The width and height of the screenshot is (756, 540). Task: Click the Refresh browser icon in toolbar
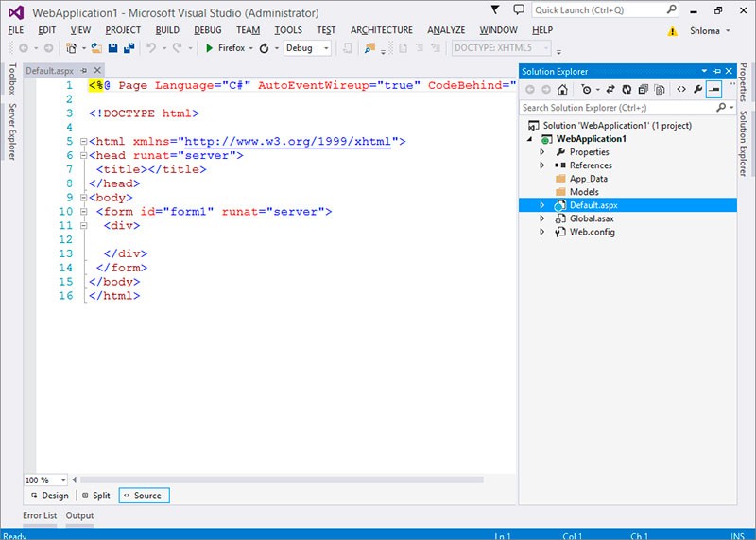(x=264, y=48)
